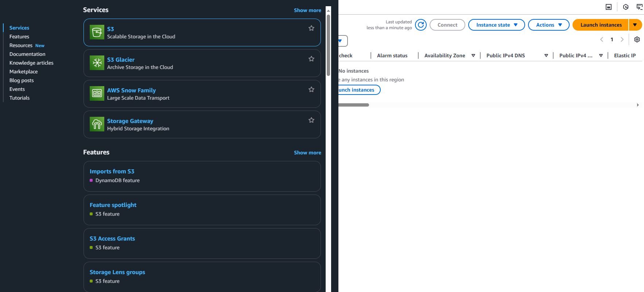Screen dimensions: 644x292
Task: Click Launch instances in empty table
Action: point(359,90)
